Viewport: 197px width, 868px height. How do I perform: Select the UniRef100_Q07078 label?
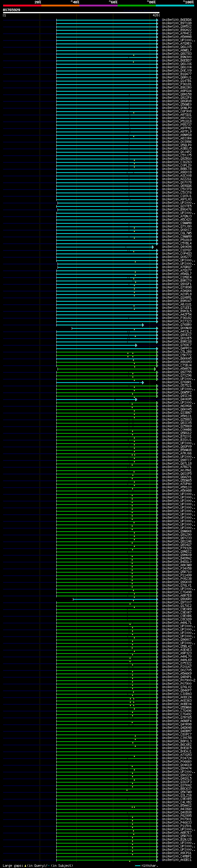(177, 183)
